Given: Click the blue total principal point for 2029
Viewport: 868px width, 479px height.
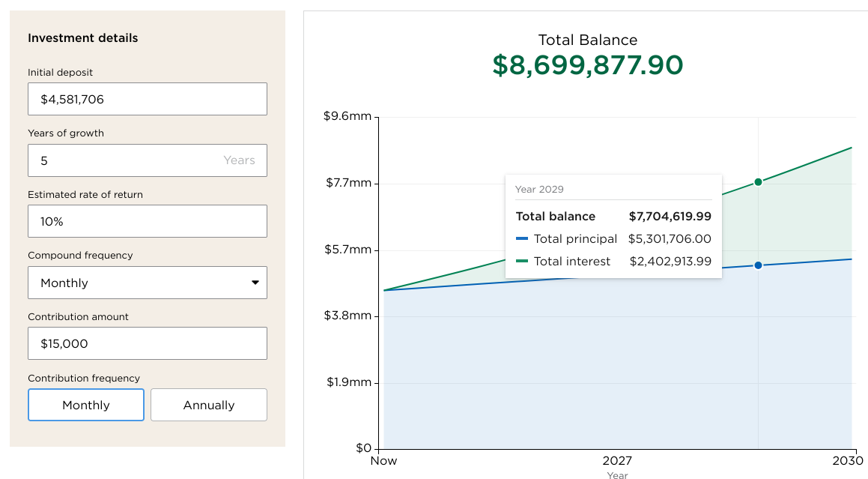Looking at the screenshot, I should tap(759, 265).
